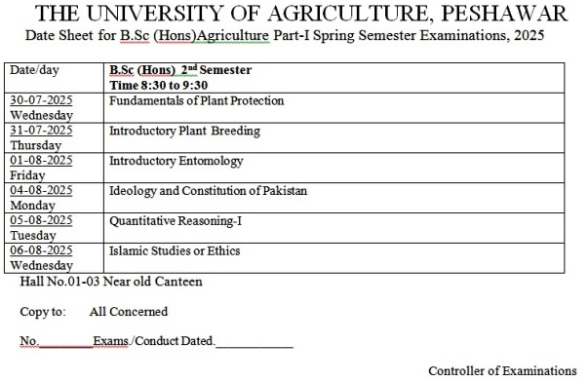Click the Hall No.01-03 Near old Canteen line
The image size is (588, 382).
click(x=111, y=282)
